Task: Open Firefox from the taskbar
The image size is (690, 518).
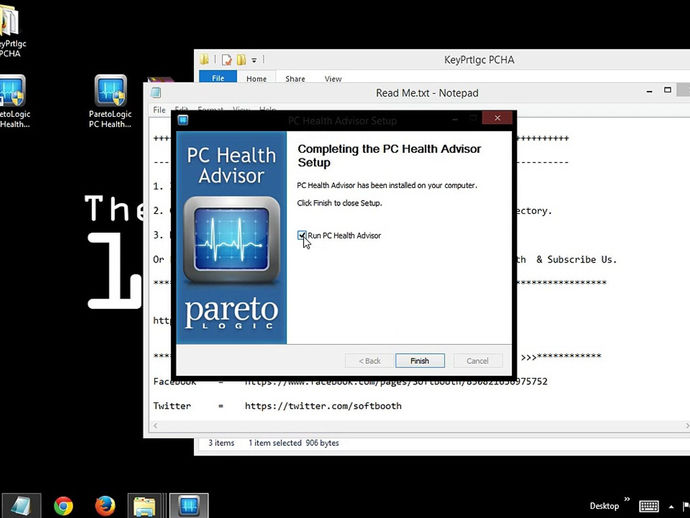Action: (x=105, y=506)
